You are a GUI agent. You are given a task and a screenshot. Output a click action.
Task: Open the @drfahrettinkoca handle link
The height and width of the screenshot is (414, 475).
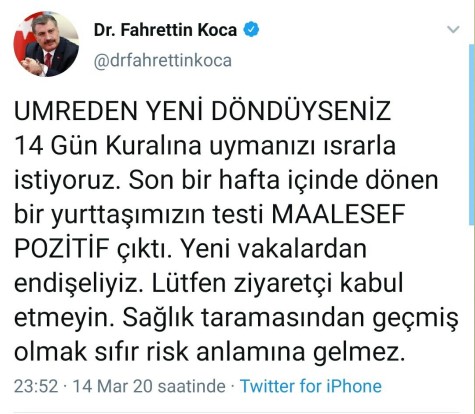(x=163, y=61)
